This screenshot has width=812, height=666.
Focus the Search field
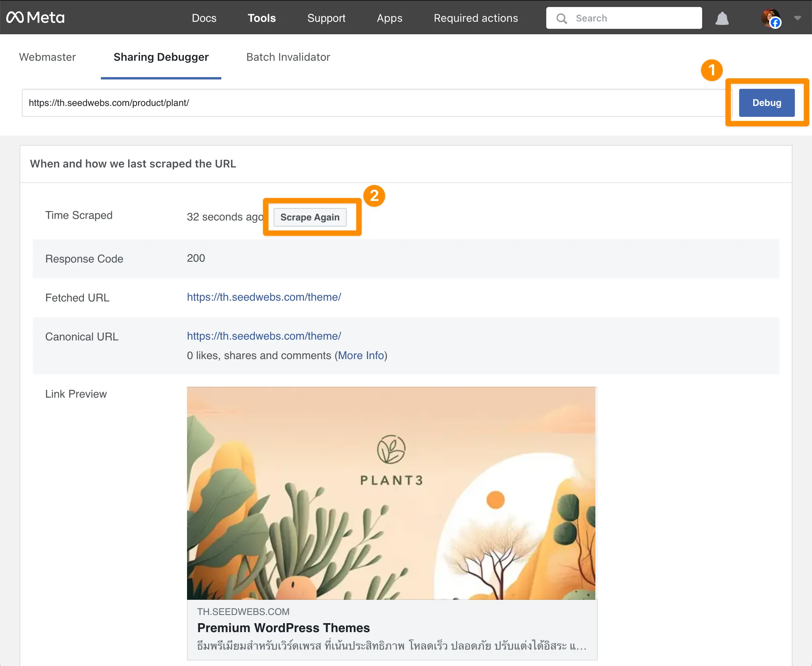pyautogui.click(x=624, y=18)
